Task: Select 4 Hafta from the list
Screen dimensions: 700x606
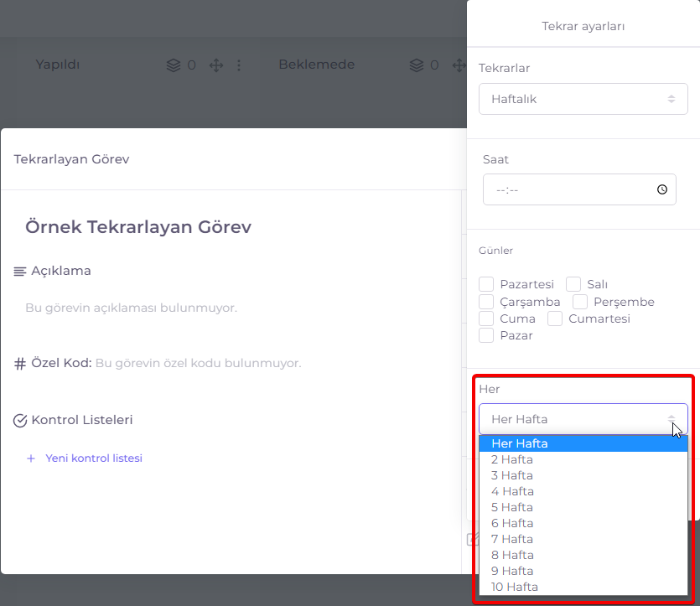Action: (583, 491)
